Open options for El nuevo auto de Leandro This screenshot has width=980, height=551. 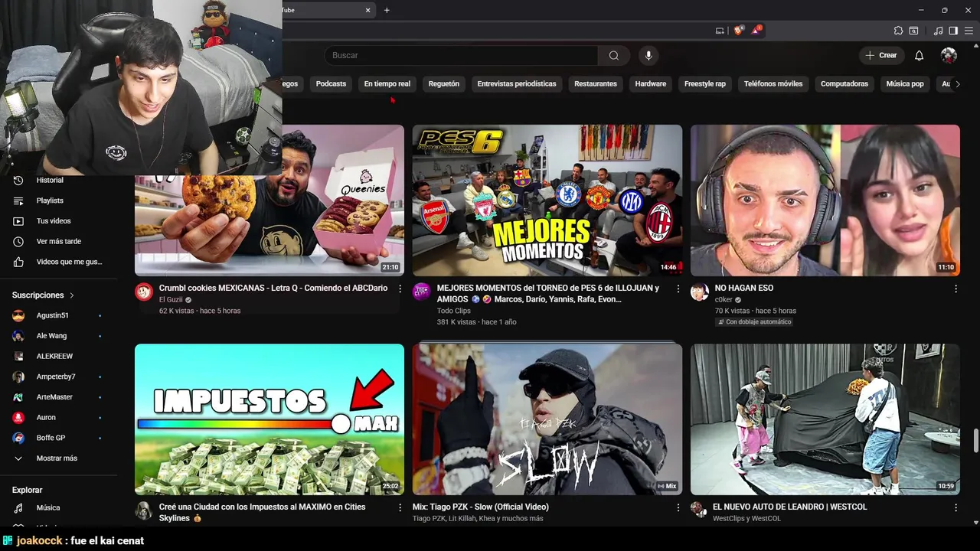955,507
